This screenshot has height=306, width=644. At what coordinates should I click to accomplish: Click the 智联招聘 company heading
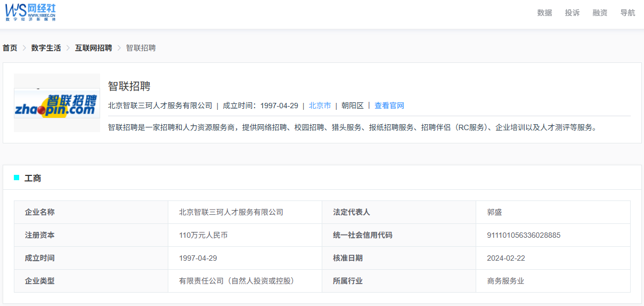click(x=129, y=86)
